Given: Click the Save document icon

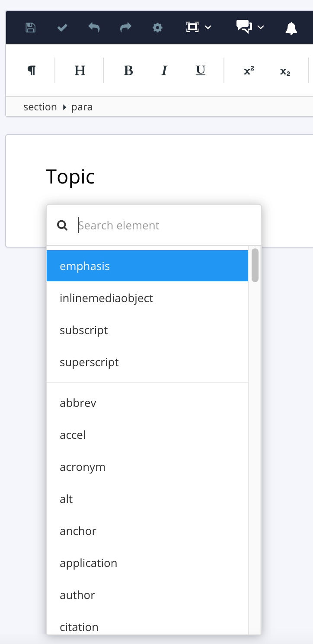Looking at the screenshot, I should [30, 27].
